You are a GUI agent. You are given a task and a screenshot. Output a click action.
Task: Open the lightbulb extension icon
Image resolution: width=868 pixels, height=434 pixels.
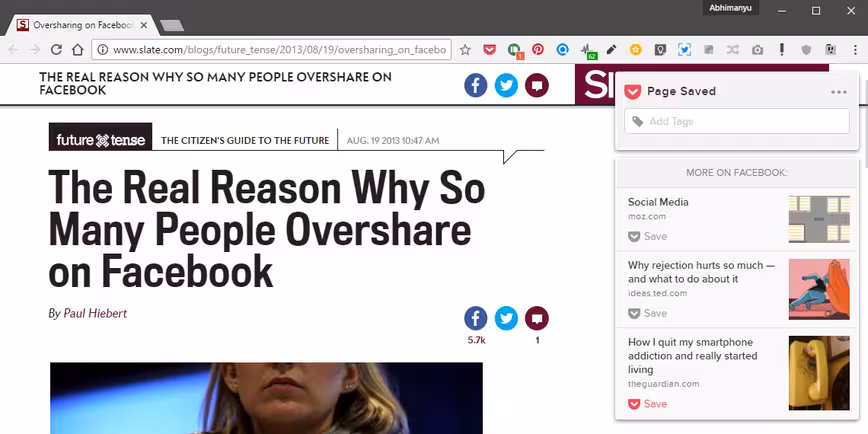pos(660,50)
